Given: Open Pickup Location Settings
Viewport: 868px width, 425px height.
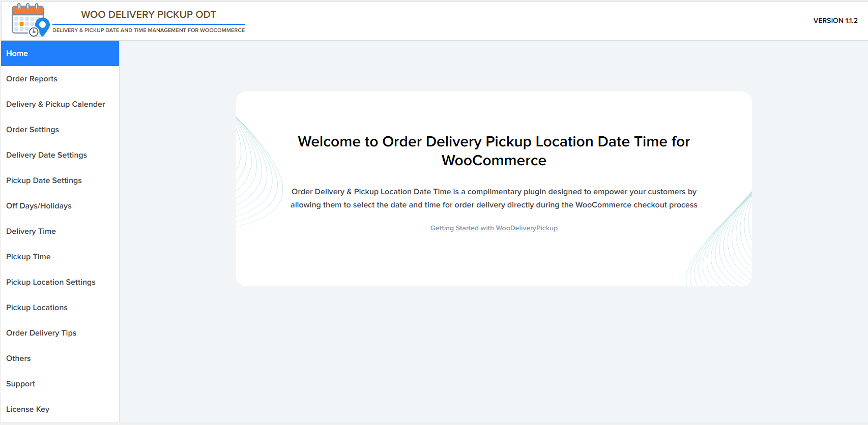Looking at the screenshot, I should (x=51, y=282).
